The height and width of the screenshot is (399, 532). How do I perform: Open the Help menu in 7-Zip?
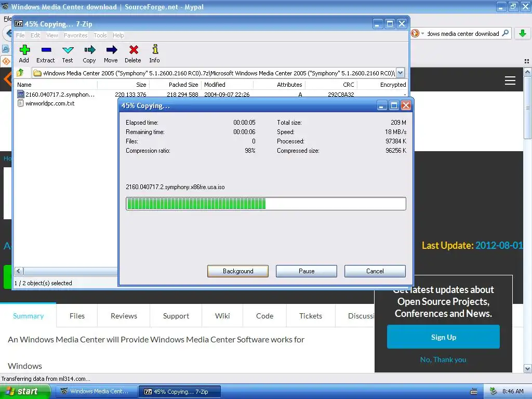tap(118, 35)
